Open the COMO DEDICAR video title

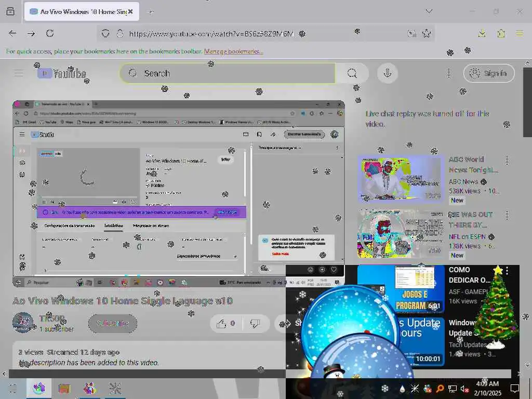point(469,275)
